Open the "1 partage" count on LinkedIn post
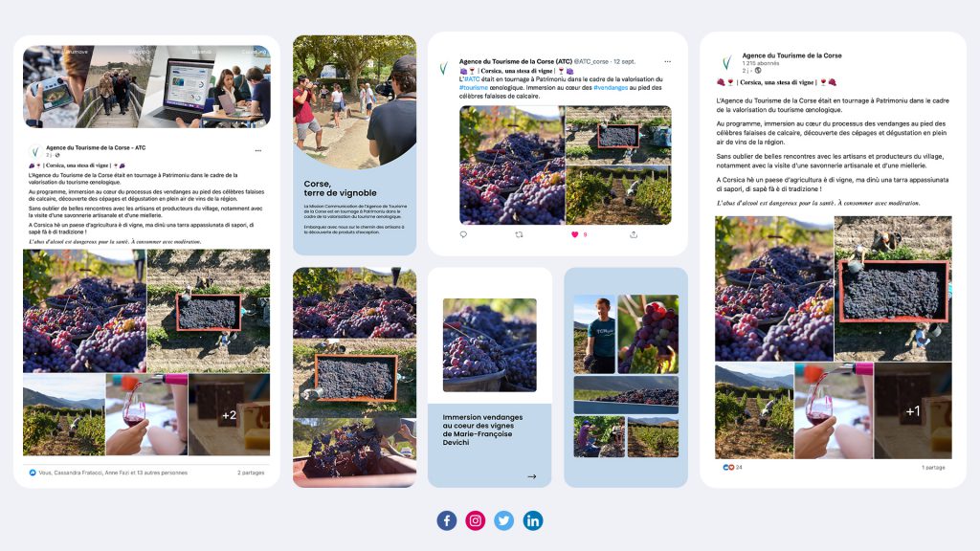 click(x=933, y=468)
